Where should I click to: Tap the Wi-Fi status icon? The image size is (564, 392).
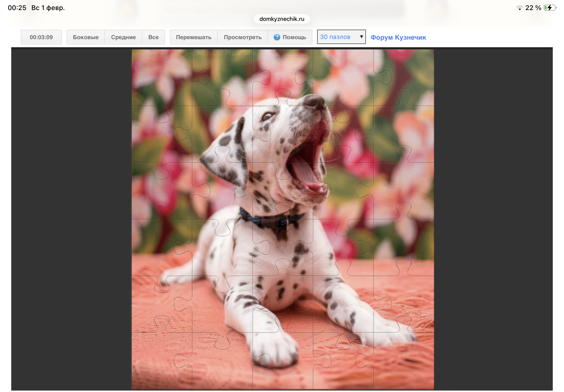click(x=519, y=8)
